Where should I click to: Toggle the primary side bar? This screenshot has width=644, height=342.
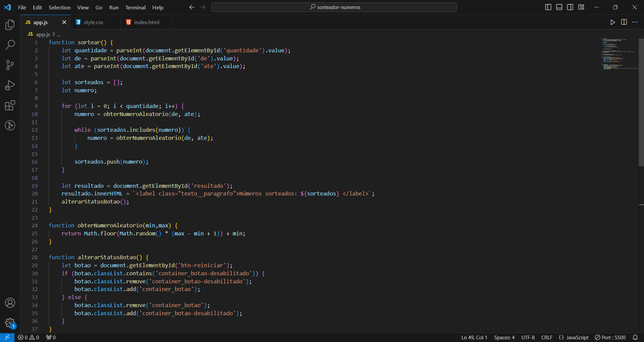pyautogui.click(x=548, y=7)
